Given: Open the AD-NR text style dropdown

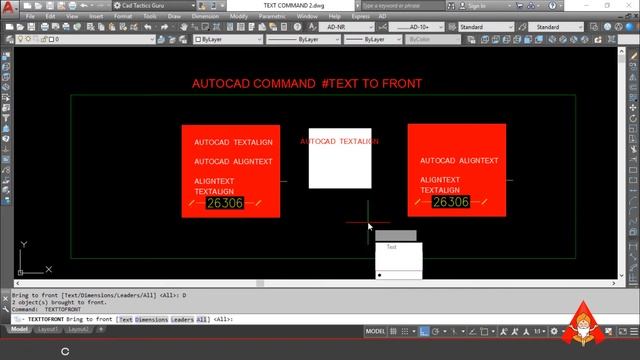Looking at the screenshot, I should pos(371,27).
